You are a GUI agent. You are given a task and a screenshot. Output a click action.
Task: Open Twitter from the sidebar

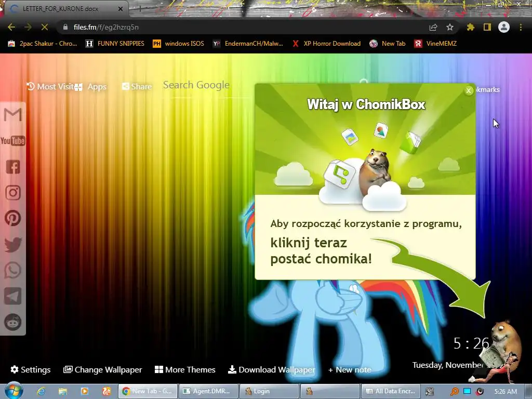click(13, 244)
